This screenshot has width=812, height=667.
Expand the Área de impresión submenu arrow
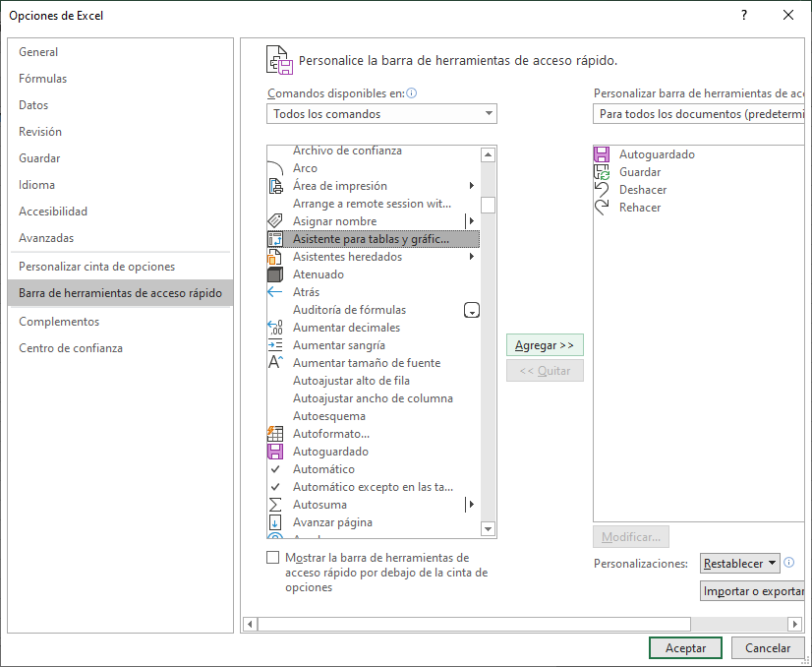(x=472, y=186)
